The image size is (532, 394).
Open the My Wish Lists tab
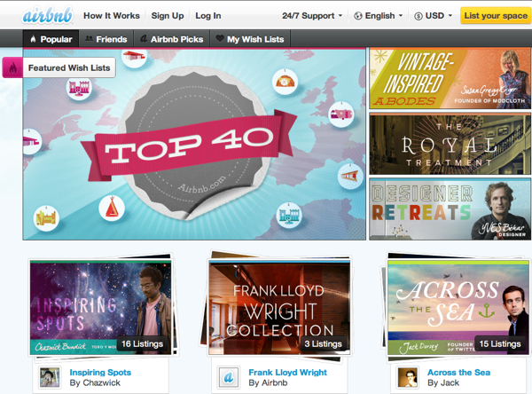(250, 39)
